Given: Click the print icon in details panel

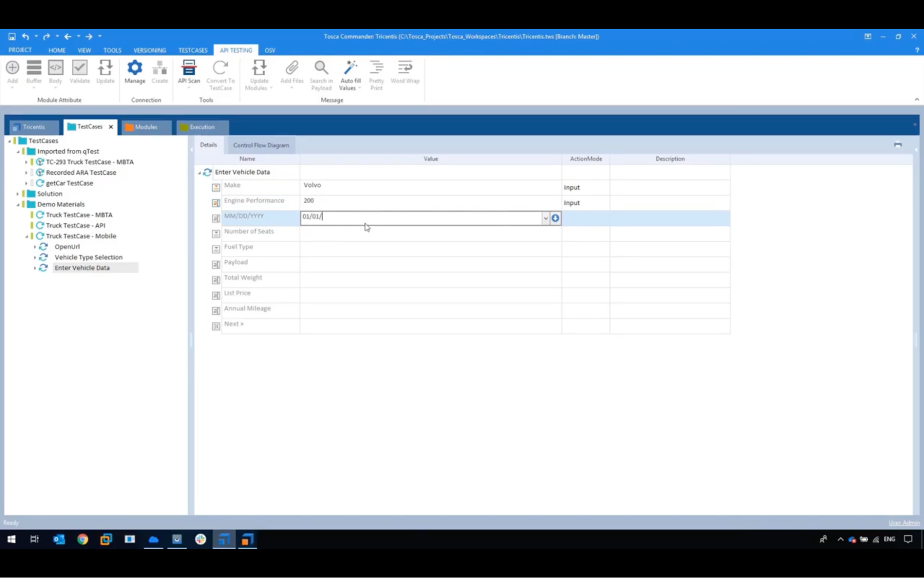Looking at the screenshot, I should pyautogui.click(x=898, y=145).
